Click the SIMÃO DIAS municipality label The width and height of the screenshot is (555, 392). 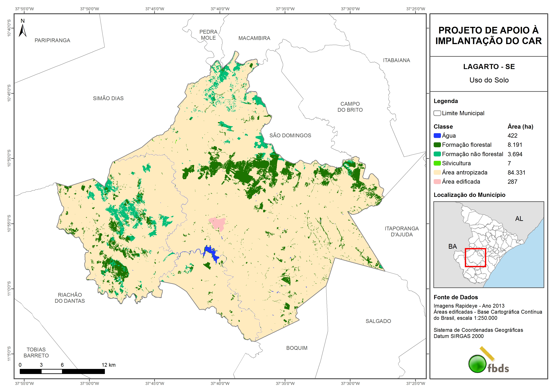(x=108, y=98)
